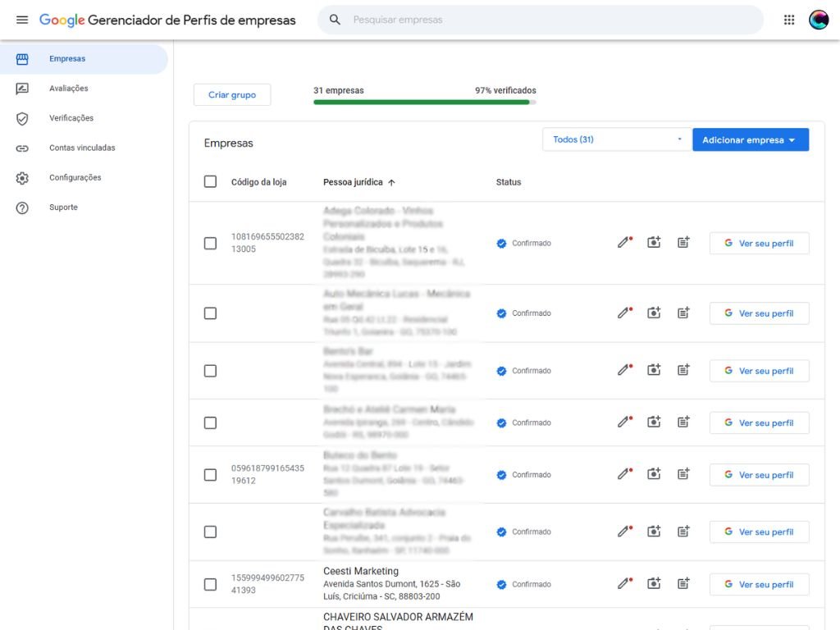Open the Suporte section
The width and height of the screenshot is (840, 630).
click(63, 207)
